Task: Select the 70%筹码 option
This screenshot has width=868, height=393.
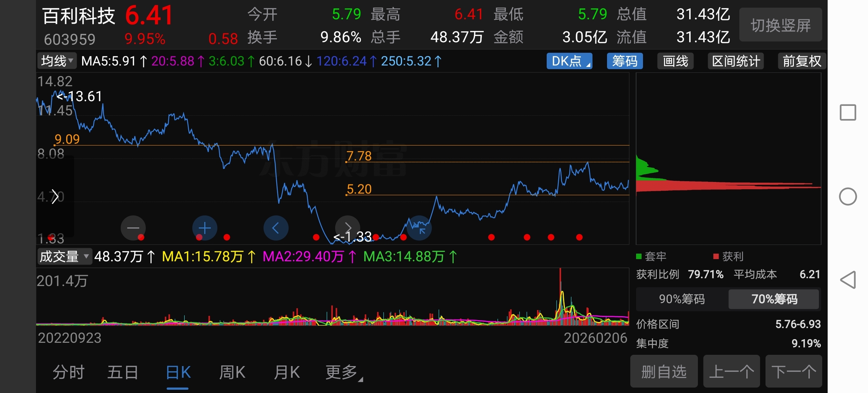Action: click(x=774, y=299)
